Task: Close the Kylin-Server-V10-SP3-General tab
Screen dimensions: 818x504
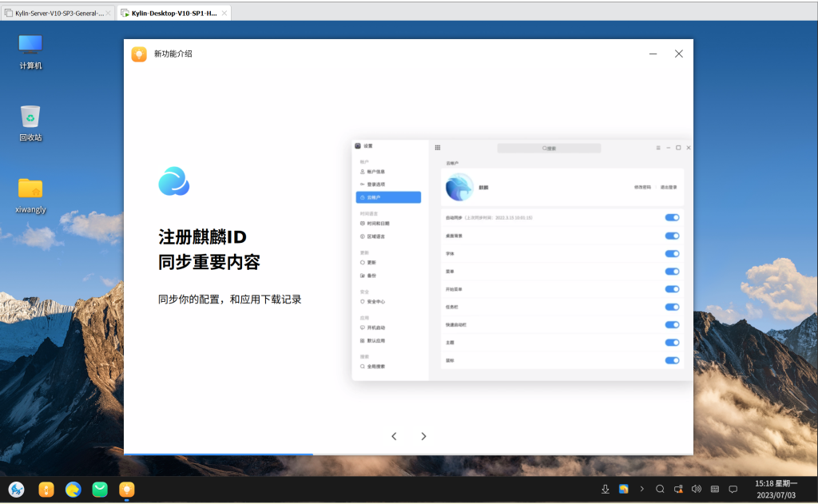Action: pos(108,13)
